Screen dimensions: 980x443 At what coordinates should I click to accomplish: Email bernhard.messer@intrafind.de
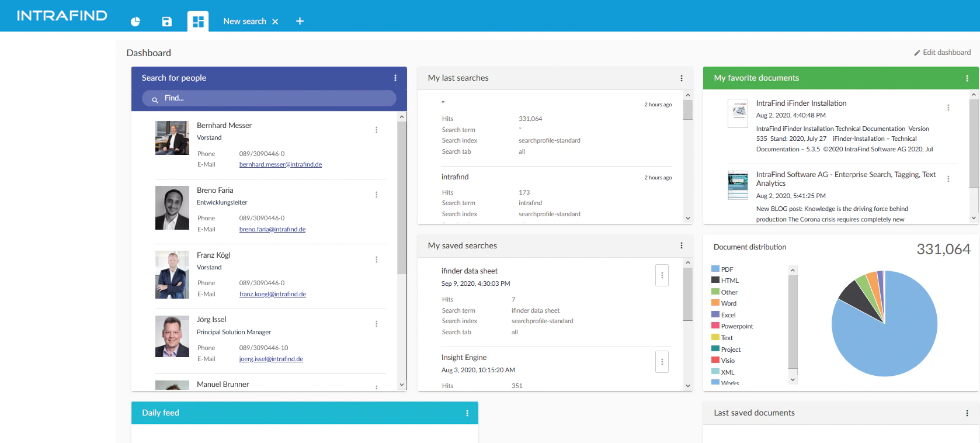(280, 165)
